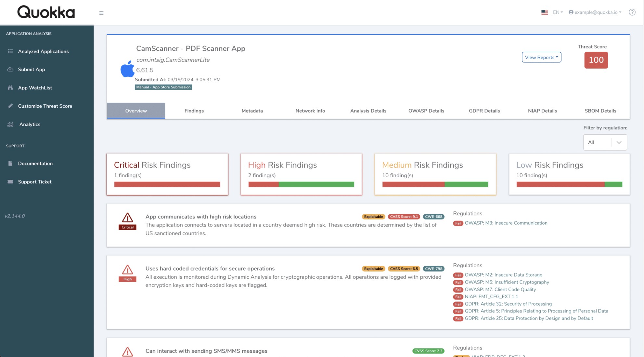This screenshot has width=644, height=357.
Task: Open GDPR Article 25 link
Action: pyautogui.click(x=529, y=318)
